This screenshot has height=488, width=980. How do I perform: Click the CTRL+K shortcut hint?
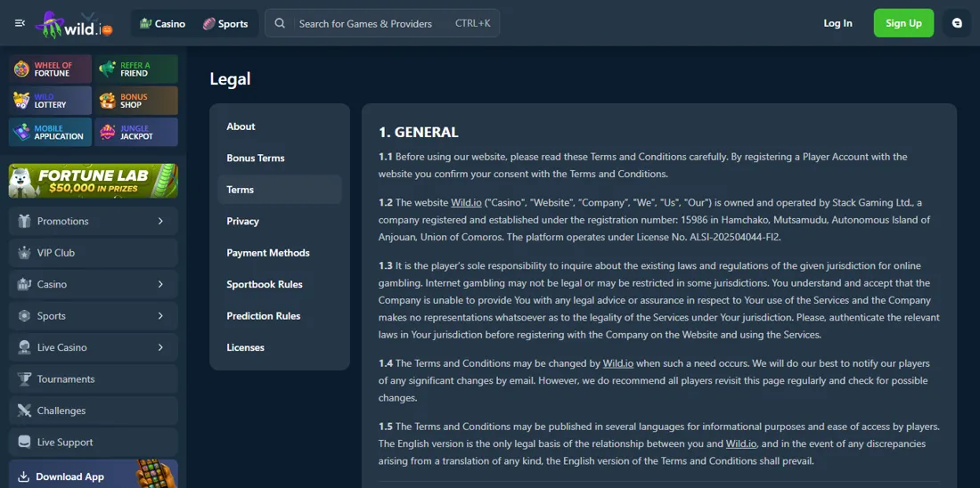[472, 24]
